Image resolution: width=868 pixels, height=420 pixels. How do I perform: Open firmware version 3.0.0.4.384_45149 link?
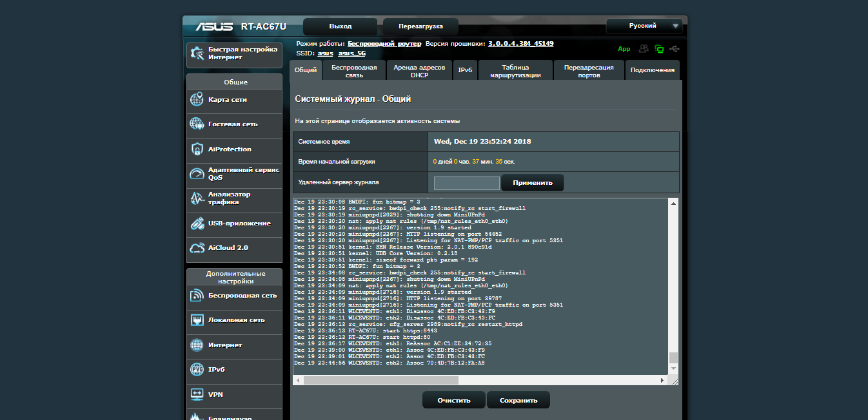(x=521, y=44)
